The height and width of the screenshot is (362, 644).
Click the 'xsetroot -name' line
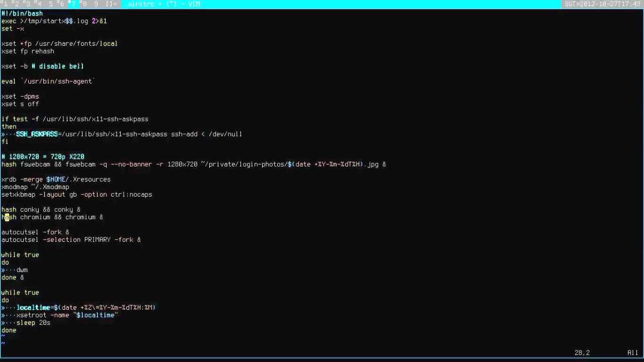[67, 315]
